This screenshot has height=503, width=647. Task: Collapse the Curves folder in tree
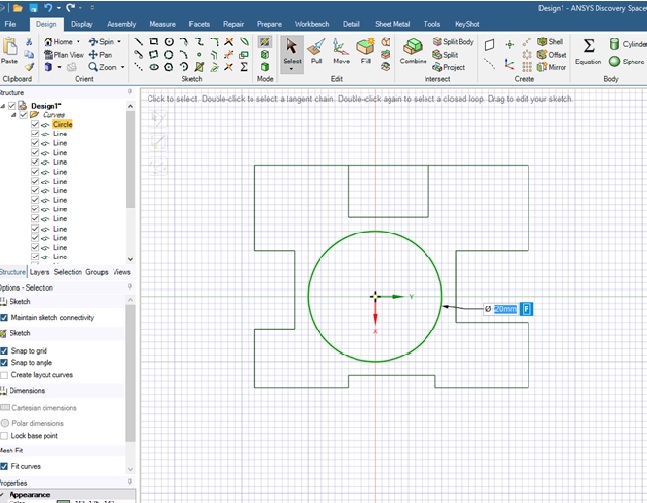click(x=14, y=115)
